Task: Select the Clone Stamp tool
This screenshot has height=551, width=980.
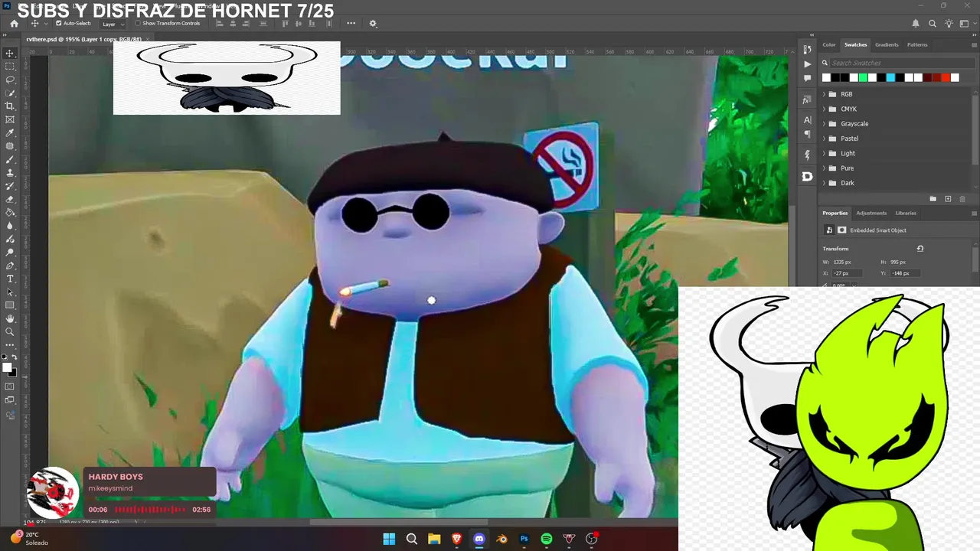Action: [x=10, y=173]
